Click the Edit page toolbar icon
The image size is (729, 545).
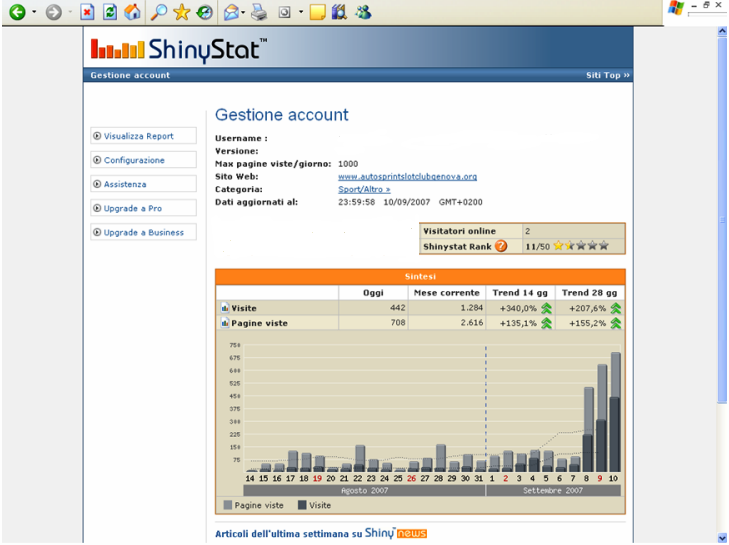[x=284, y=12]
